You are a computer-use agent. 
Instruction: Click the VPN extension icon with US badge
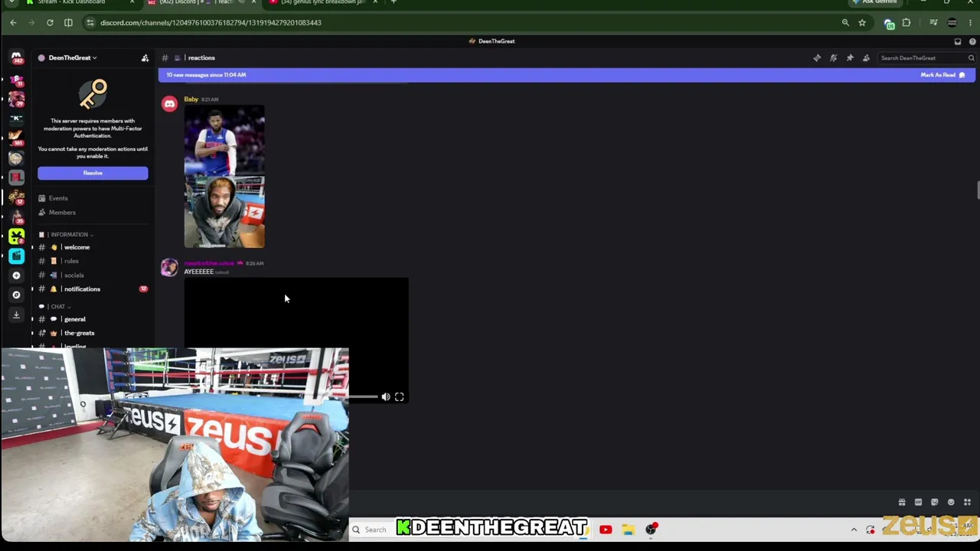(889, 24)
